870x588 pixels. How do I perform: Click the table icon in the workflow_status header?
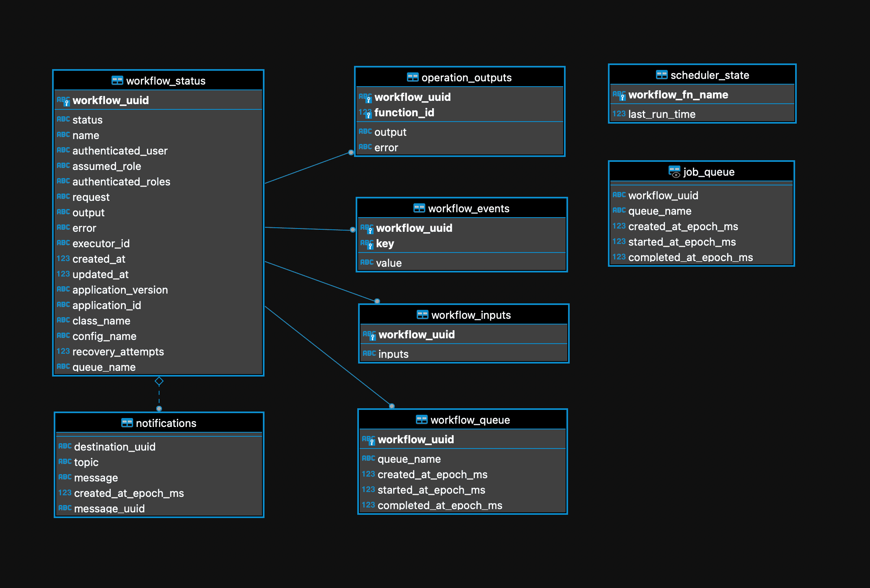click(x=118, y=81)
